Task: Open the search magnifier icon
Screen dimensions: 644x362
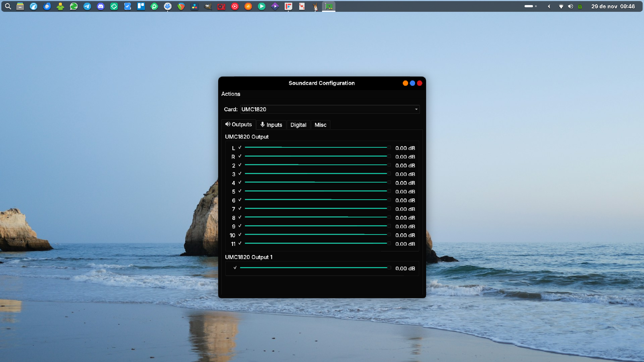Action: 8,6
